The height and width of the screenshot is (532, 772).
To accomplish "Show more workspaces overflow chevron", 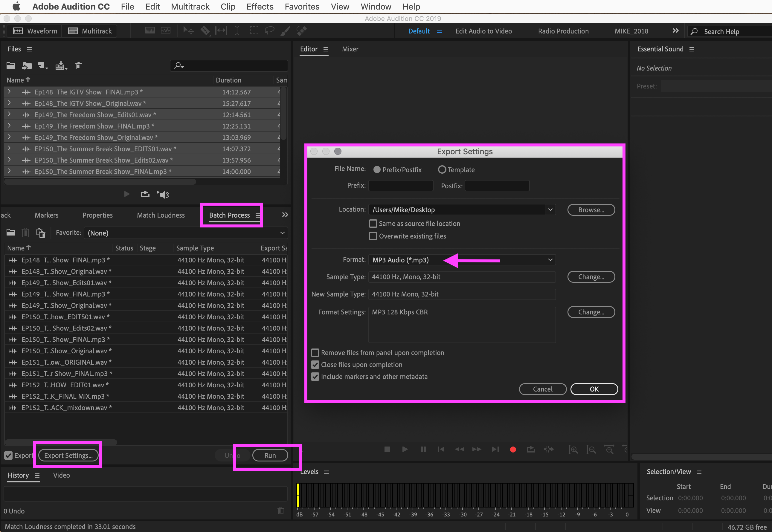I will coord(675,31).
